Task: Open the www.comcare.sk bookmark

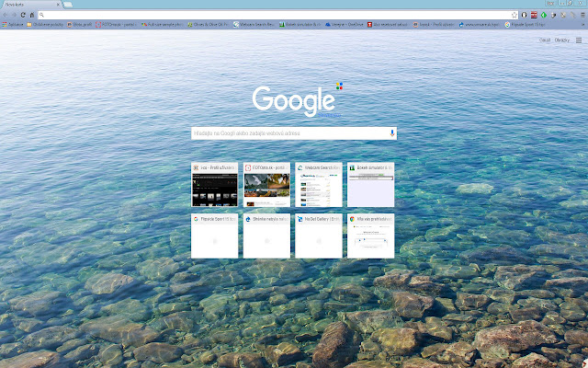Action: click(x=479, y=25)
